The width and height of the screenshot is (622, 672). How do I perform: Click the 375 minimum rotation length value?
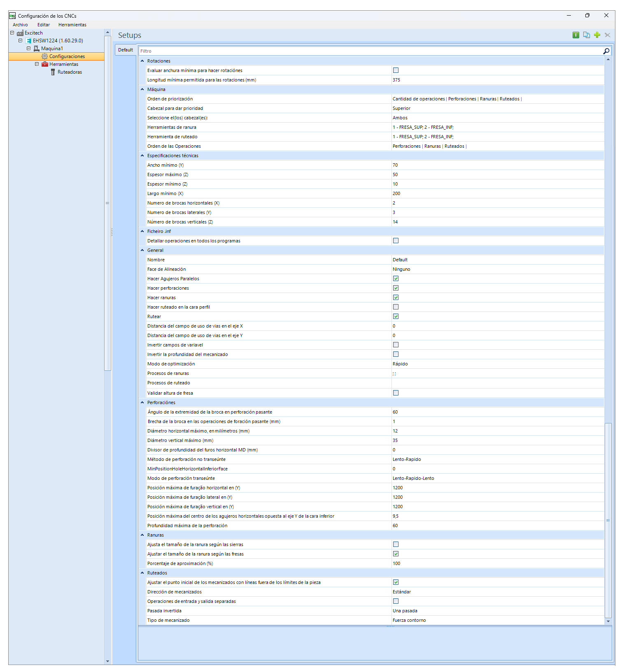coord(396,80)
